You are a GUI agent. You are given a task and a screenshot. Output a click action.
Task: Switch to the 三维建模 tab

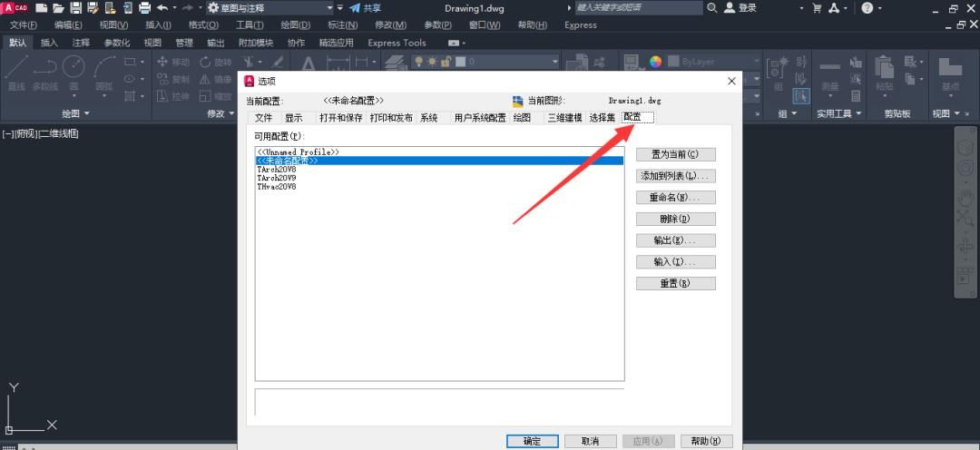pyautogui.click(x=565, y=118)
